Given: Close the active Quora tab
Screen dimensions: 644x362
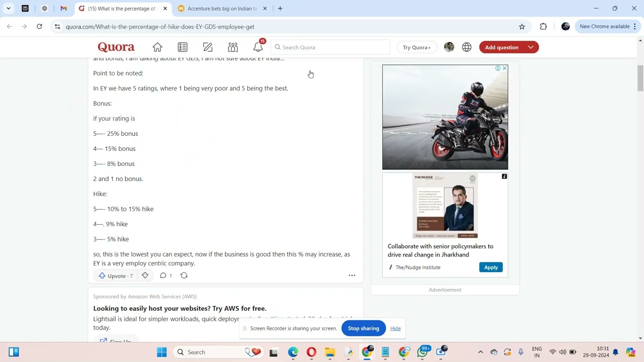Looking at the screenshot, I should click(165, 9).
